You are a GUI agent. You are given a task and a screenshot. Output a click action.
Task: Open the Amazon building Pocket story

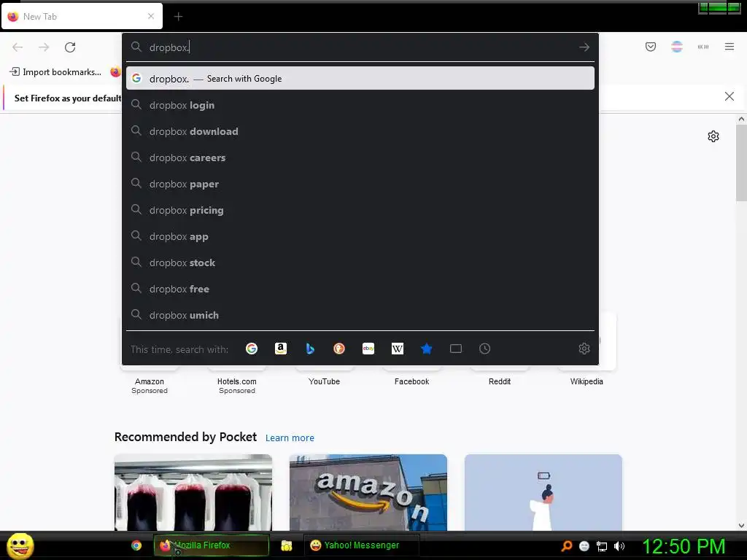[x=368, y=492]
